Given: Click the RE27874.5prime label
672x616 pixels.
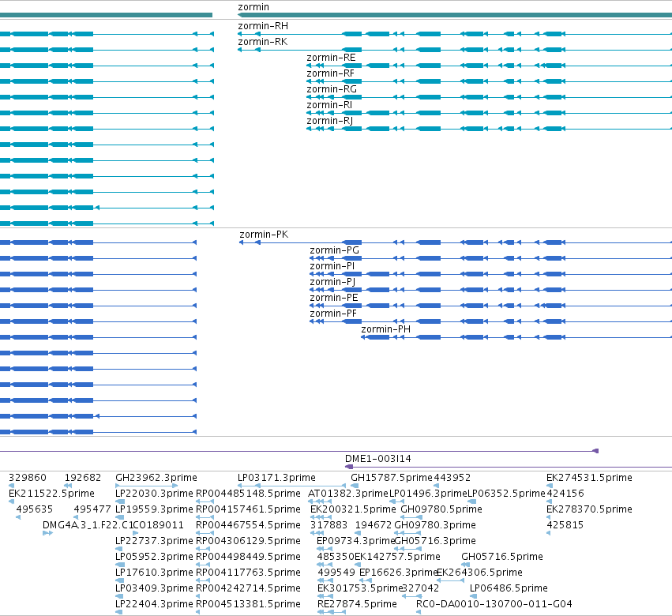Looking at the screenshot, I should (x=357, y=605).
